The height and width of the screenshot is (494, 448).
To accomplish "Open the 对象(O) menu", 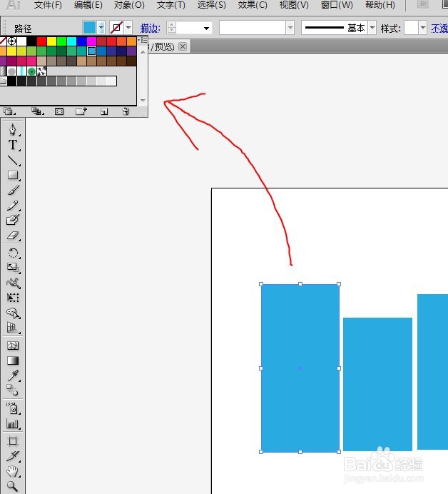I will click(129, 5).
